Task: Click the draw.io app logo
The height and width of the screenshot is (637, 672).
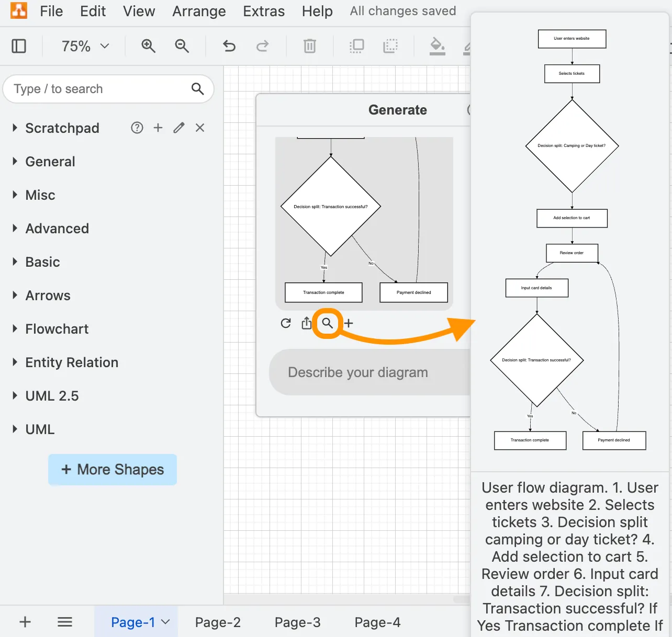Action: [19, 10]
